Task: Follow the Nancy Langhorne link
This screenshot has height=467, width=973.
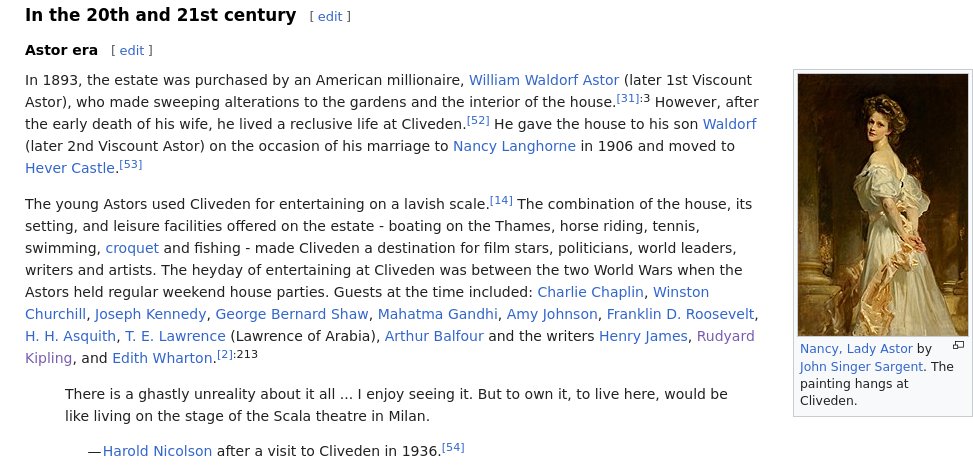Action: [514, 146]
